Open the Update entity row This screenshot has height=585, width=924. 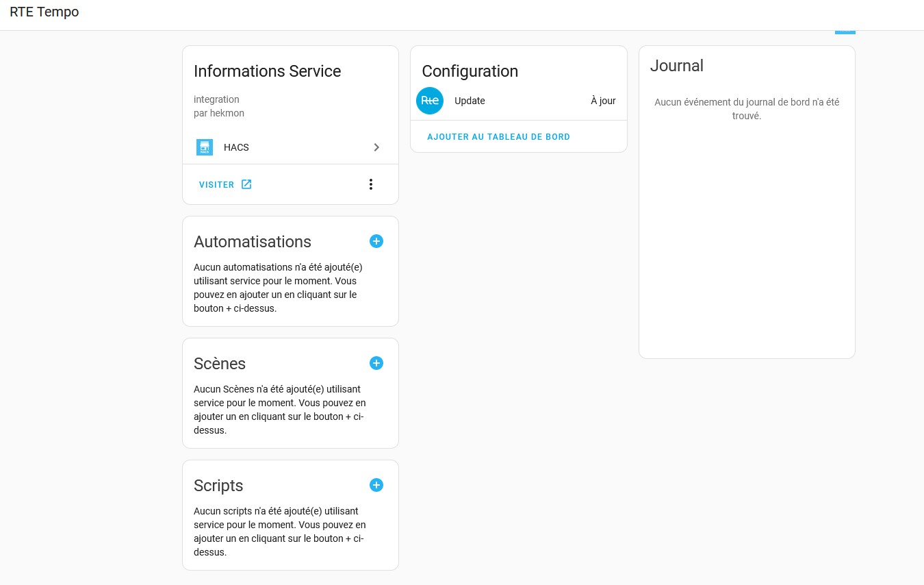519,101
